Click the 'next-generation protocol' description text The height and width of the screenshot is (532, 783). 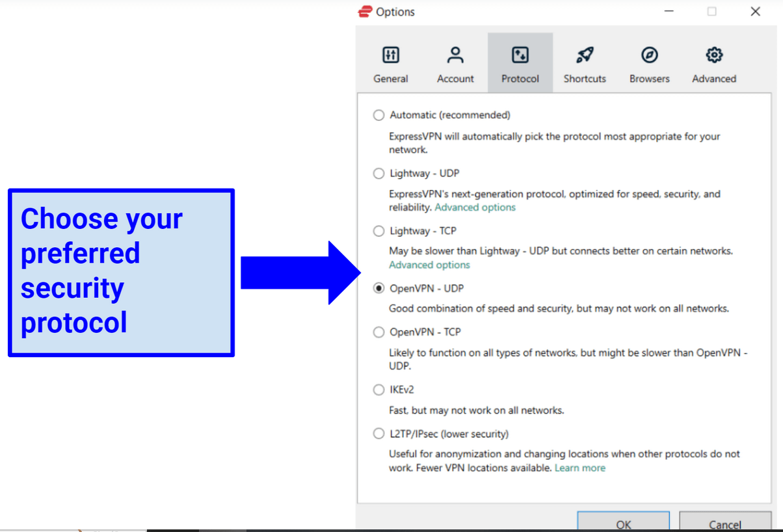point(555,200)
